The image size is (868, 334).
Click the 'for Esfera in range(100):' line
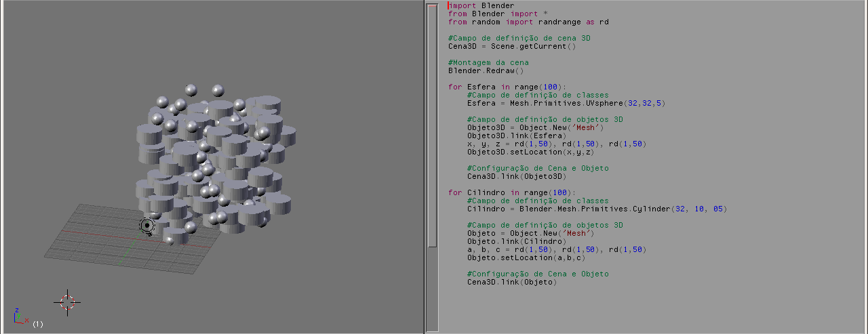pos(507,87)
